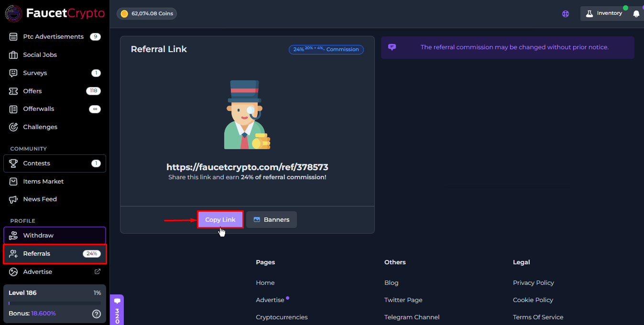
Task: Click the referral commission notice text
Action: coord(514,47)
